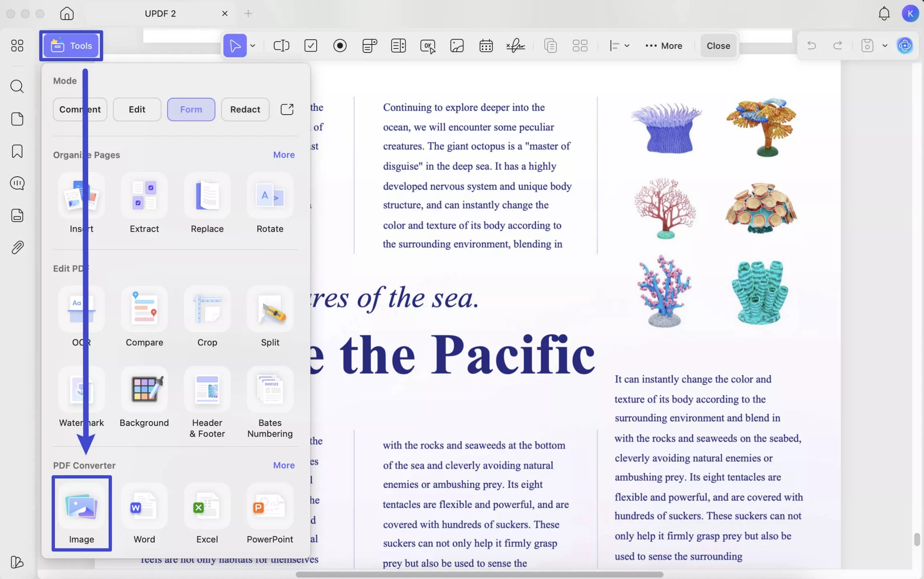
Task: Expand the selection tool dropdown arrow
Action: [x=253, y=46]
